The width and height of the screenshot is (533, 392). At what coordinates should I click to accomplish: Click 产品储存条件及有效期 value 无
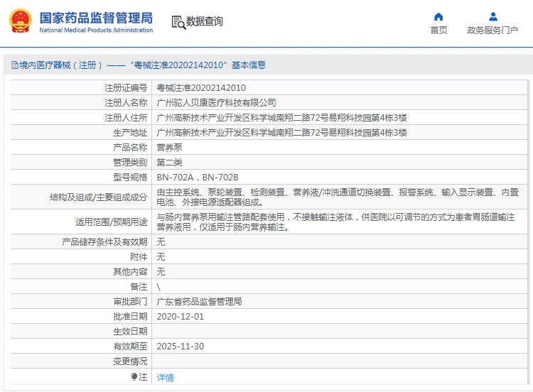pos(161,242)
